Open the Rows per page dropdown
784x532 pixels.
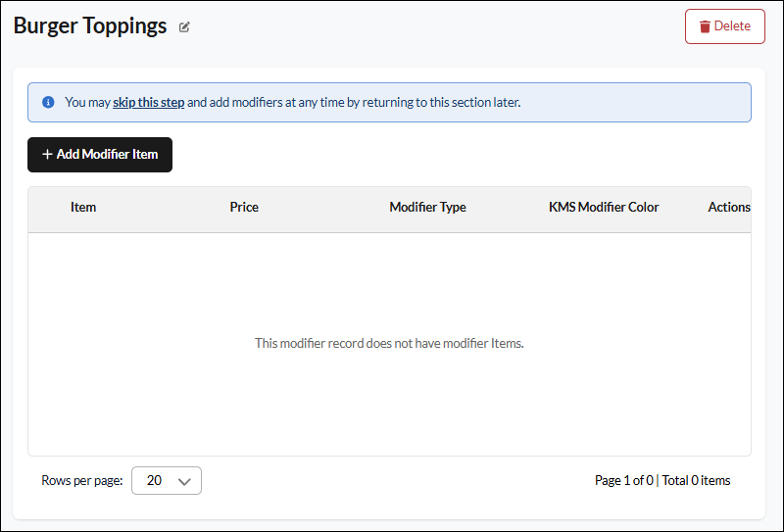tap(167, 480)
